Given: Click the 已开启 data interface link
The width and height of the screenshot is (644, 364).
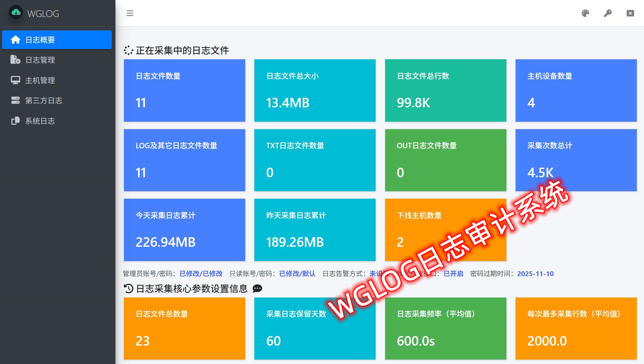Looking at the screenshot, I should (453, 274).
